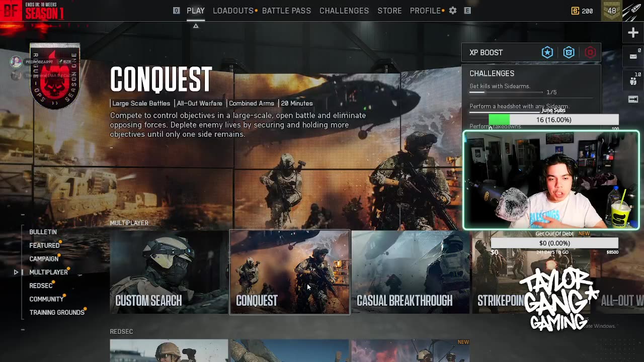Switch to the PLAY tab
Screen dimensions: 644x362
coord(196,11)
